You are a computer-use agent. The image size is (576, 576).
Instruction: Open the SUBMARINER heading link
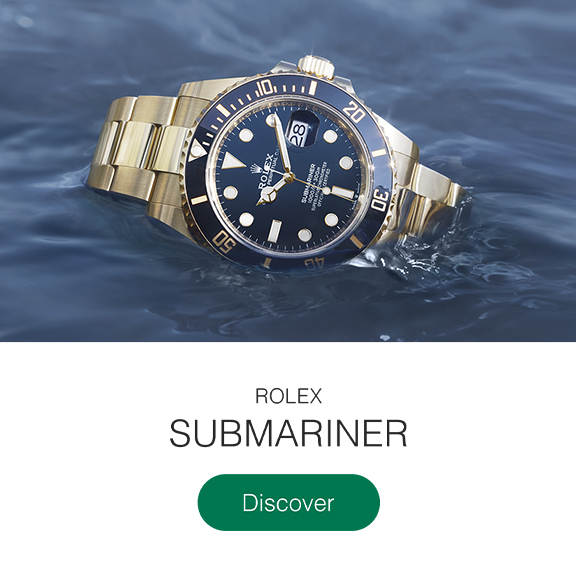tap(288, 433)
